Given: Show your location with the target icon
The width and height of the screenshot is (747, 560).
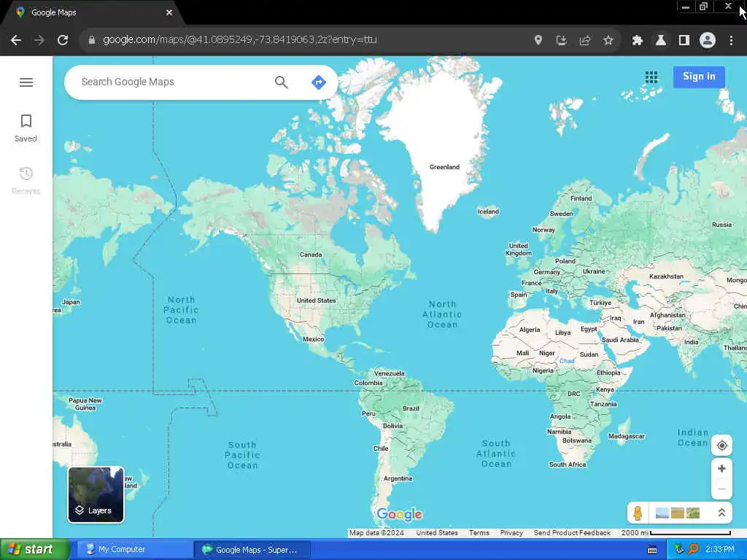Looking at the screenshot, I should pyautogui.click(x=721, y=446).
